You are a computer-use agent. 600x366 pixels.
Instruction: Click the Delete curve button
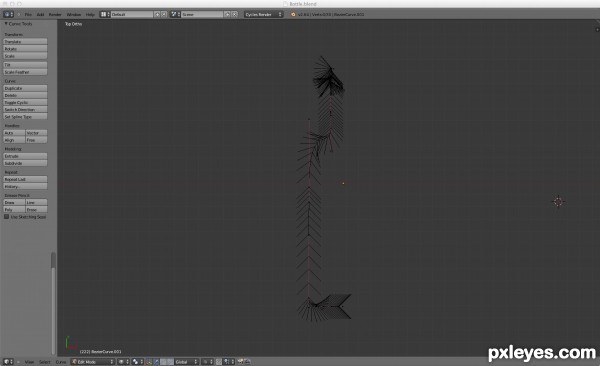[x=25, y=95]
